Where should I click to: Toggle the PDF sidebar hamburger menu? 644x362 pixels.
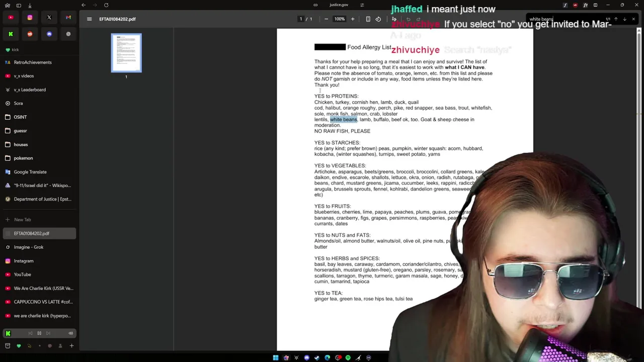[x=89, y=19]
